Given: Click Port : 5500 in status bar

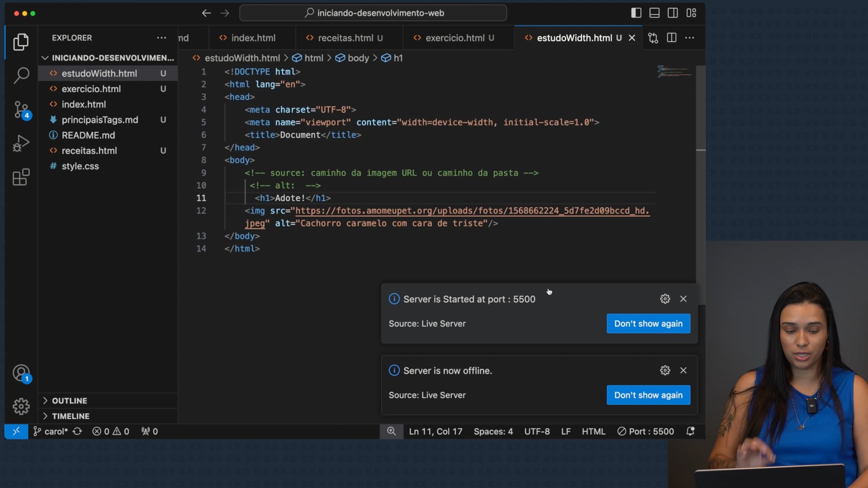Looking at the screenshot, I should (x=646, y=431).
